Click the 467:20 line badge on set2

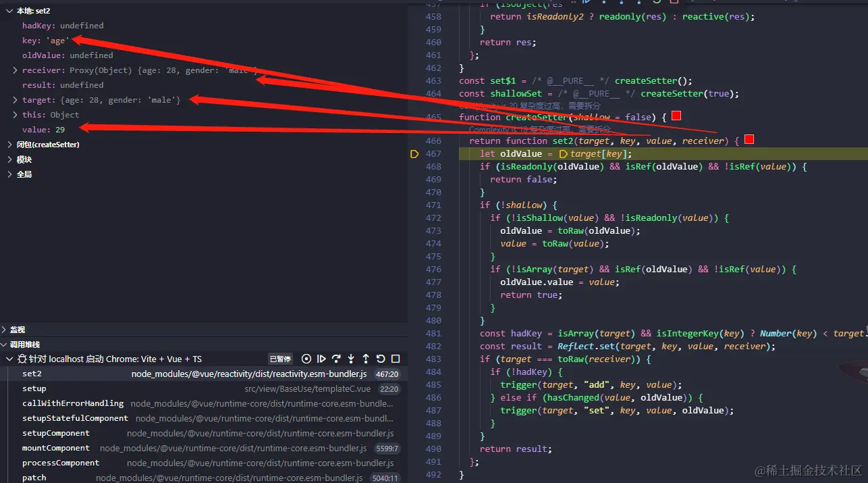387,374
